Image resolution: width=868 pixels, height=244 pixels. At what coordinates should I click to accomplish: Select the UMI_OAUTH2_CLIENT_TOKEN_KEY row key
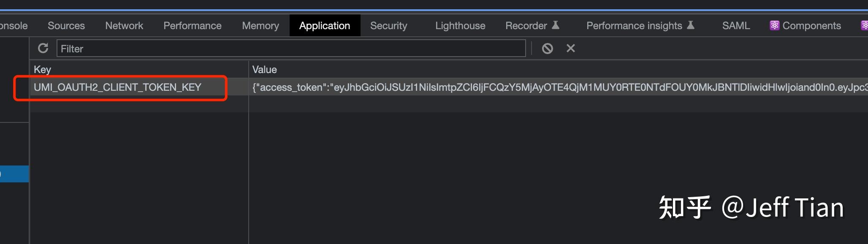click(117, 87)
